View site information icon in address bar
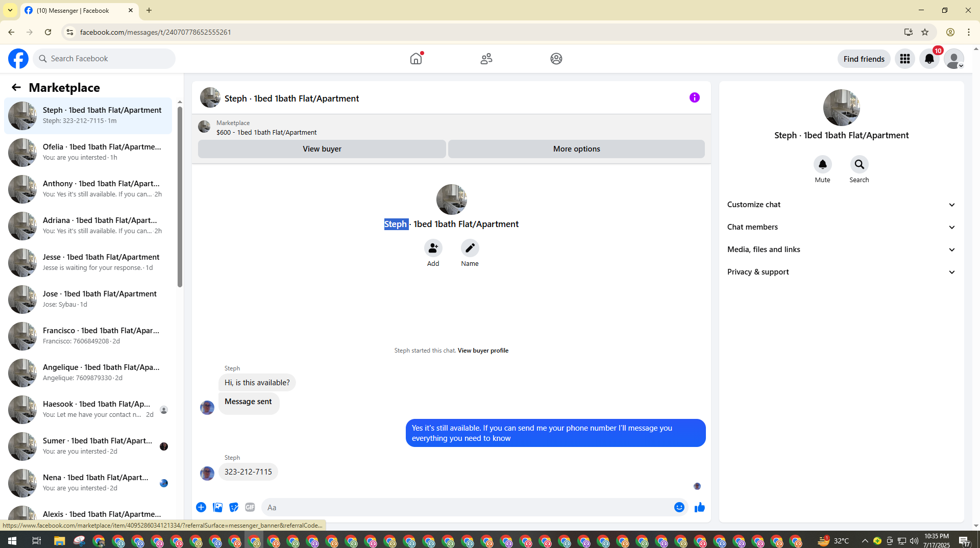Screen dimensions: 980x548 pyautogui.click(x=70, y=32)
